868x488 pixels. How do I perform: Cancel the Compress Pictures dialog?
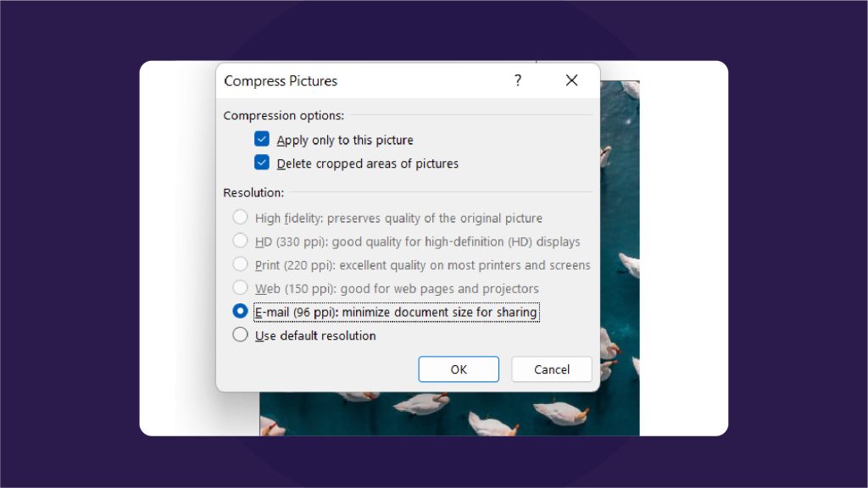pyautogui.click(x=552, y=369)
